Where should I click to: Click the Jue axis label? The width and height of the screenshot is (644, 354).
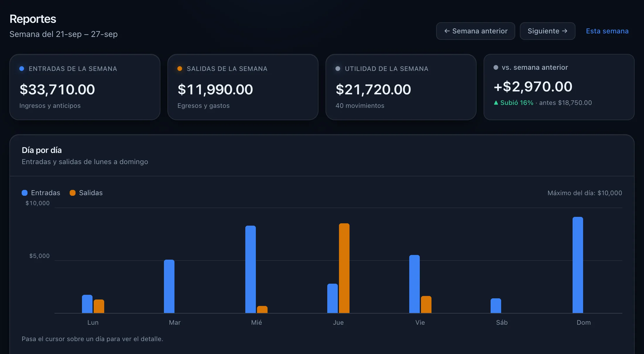338,323
